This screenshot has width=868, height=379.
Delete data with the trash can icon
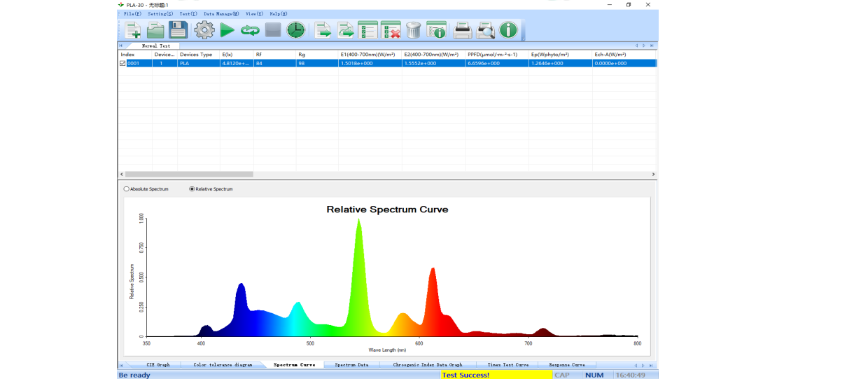414,29
